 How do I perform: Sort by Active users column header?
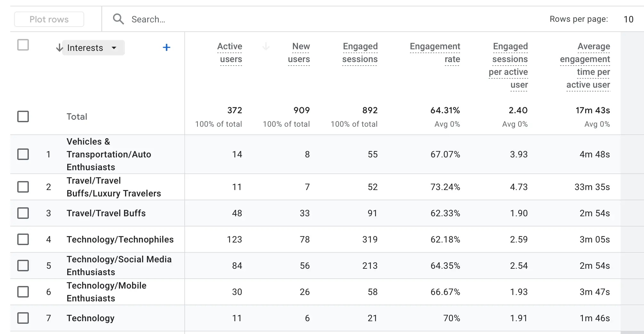click(x=229, y=53)
